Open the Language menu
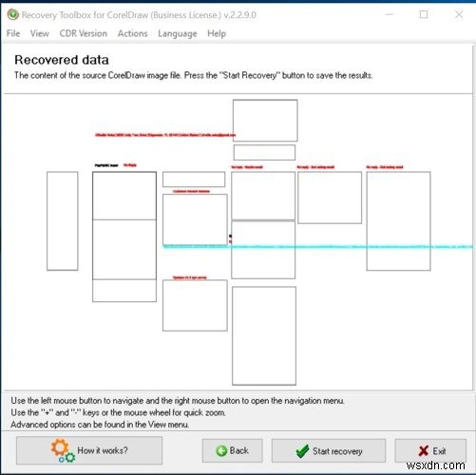476x475 pixels. coord(178,33)
